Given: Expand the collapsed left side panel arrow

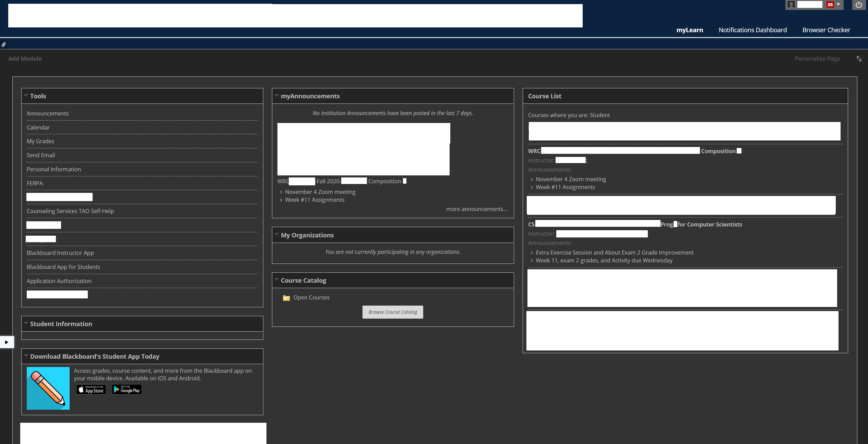Looking at the screenshot, I should 7,342.
